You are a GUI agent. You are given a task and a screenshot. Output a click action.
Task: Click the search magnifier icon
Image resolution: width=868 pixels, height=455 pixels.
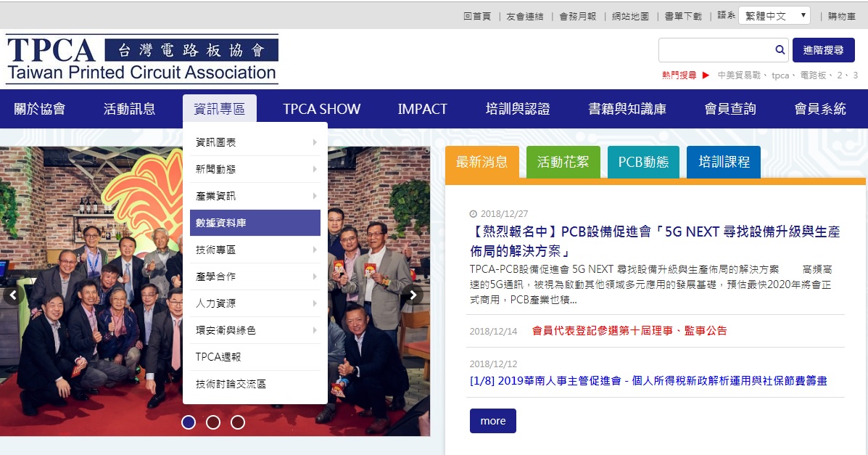[x=780, y=50]
